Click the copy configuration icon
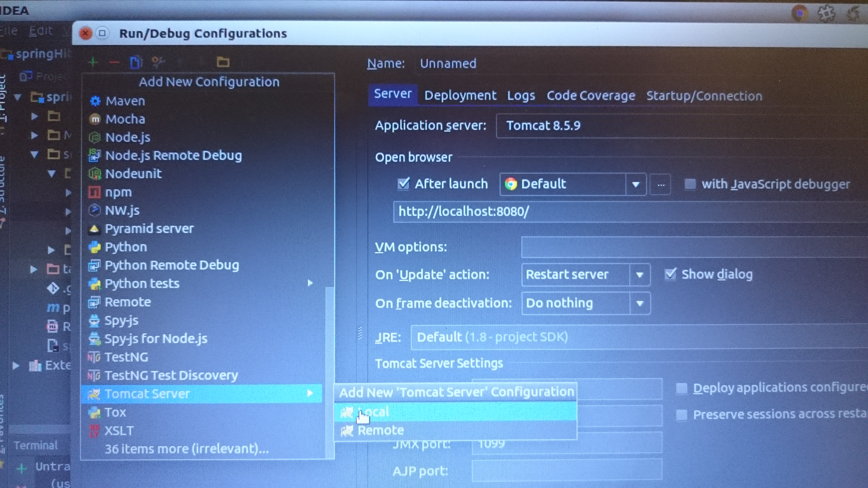Viewport: 868px width, 488px height. [136, 62]
